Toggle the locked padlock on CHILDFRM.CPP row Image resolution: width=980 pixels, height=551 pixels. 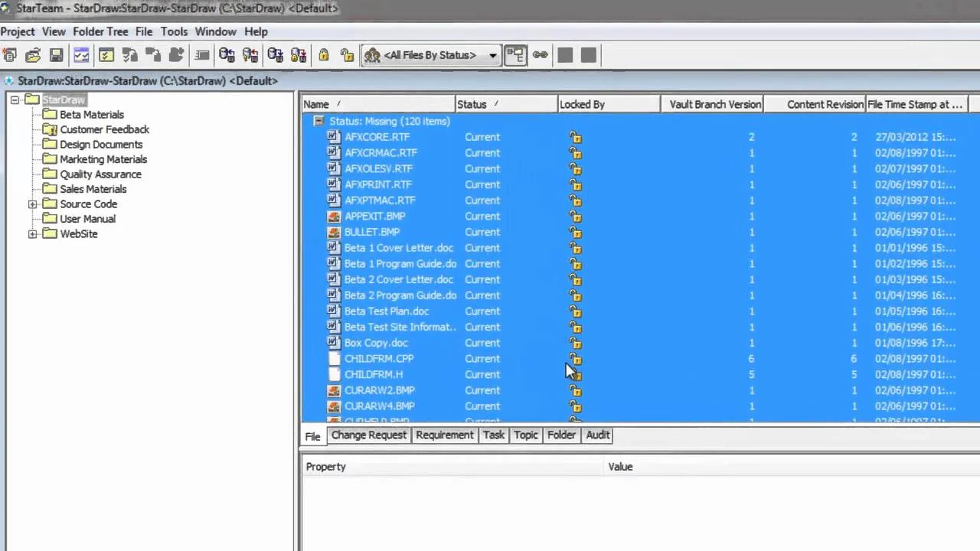point(575,358)
